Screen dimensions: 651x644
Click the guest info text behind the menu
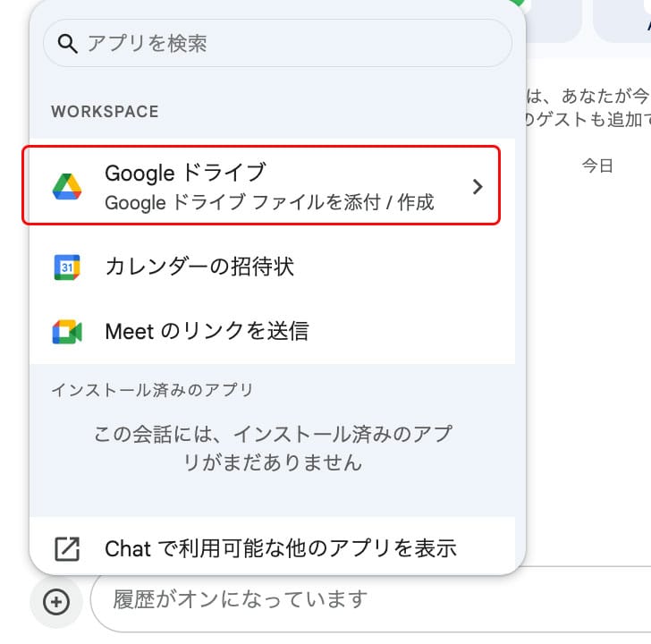point(586,106)
